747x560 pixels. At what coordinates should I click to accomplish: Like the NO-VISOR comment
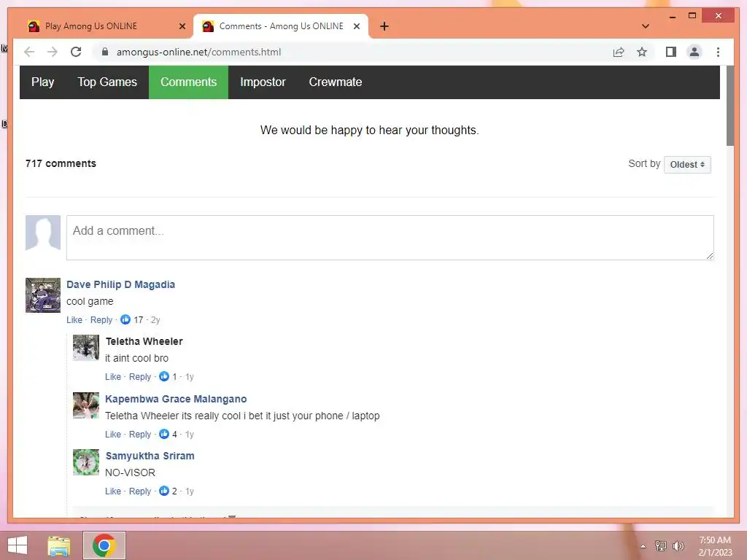pos(113,491)
